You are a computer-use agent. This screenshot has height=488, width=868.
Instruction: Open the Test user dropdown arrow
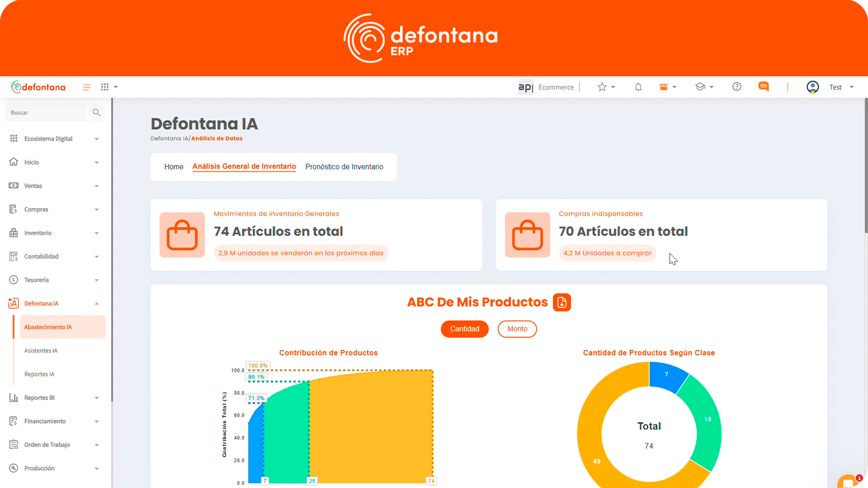pos(852,87)
